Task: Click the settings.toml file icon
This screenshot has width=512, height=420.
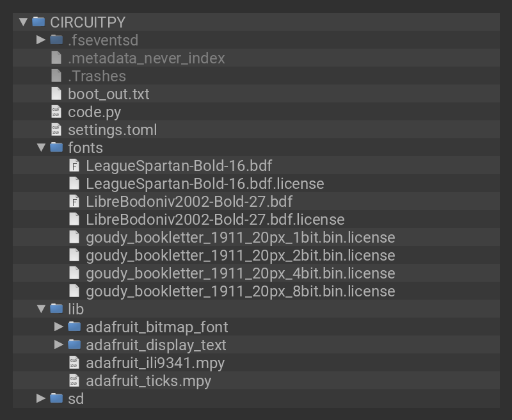Action: pyautogui.click(x=56, y=129)
